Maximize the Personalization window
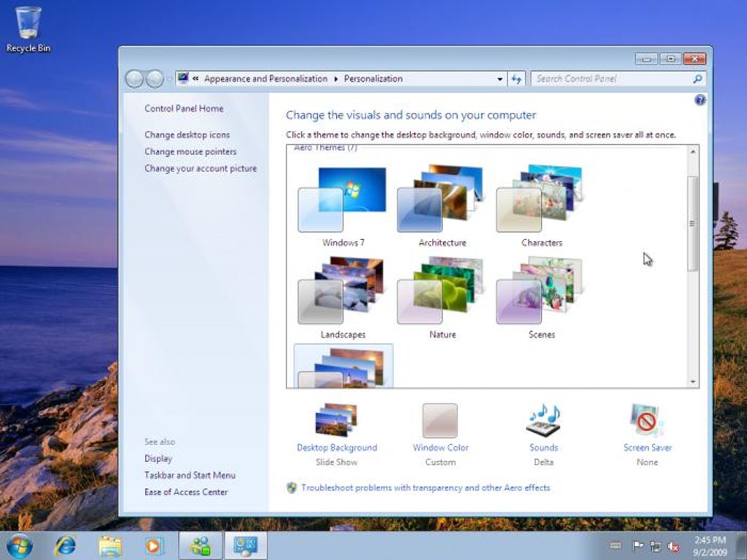The width and height of the screenshot is (747, 560). click(670, 59)
